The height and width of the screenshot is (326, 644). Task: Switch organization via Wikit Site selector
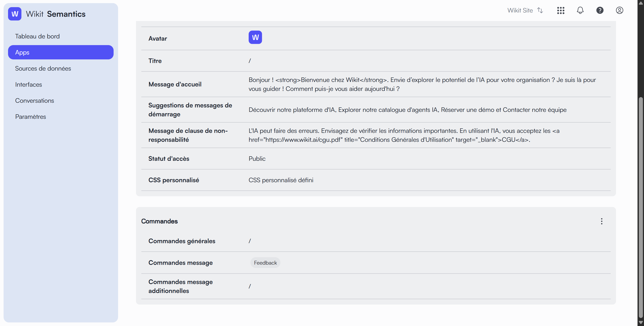click(525, 10)
